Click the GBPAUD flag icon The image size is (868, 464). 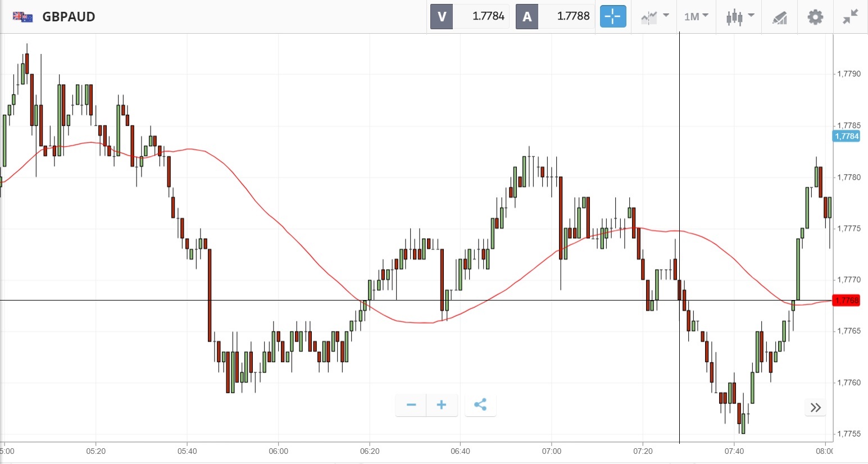[x=23, y=17]
